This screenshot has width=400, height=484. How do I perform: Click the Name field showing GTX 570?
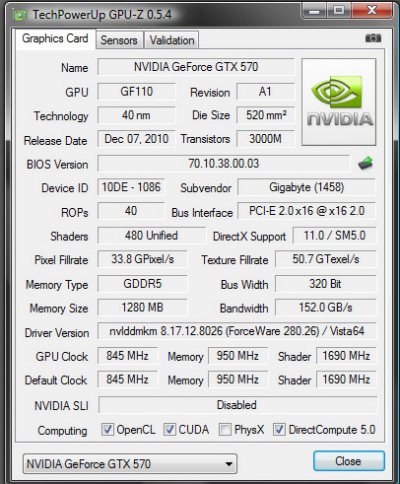pyautogui.click(x=196, y=67)
